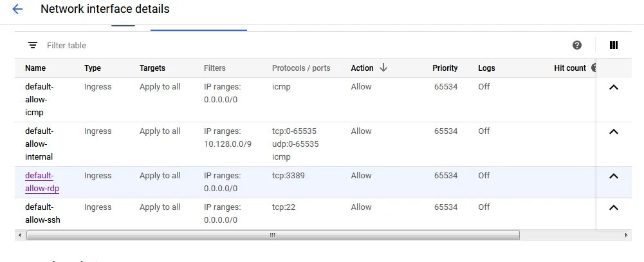Open the help question mark icon
This screenshot has height=262, width=644.
tap(577, 45)
